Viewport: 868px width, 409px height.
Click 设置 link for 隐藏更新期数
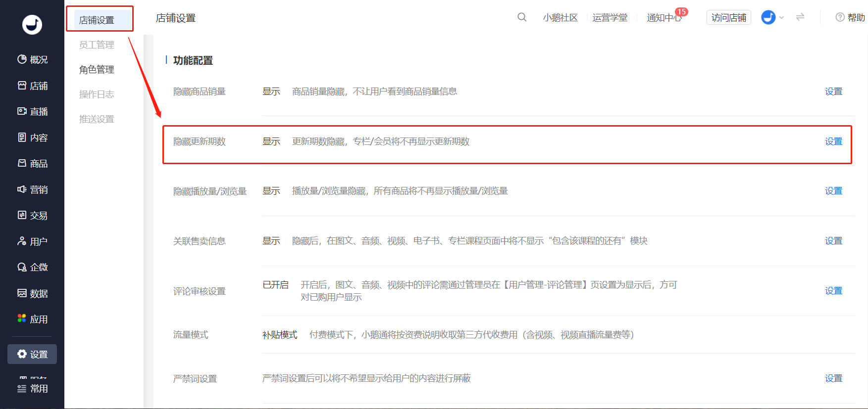coord(833,141)
